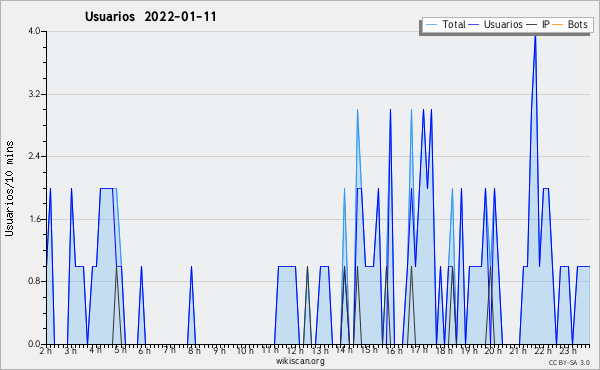Click the 23 h label on x-axis
This screenshot has height=370, width=600.
click(x=568, y=350)
